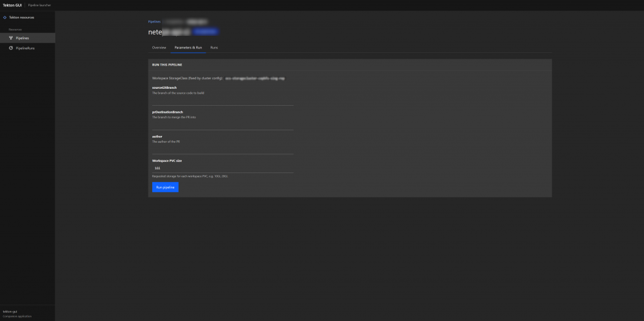This screenshot has height=321, width=644.
Task: Click the tekton-gui footer label in sidebar
Action: point(10,312)
